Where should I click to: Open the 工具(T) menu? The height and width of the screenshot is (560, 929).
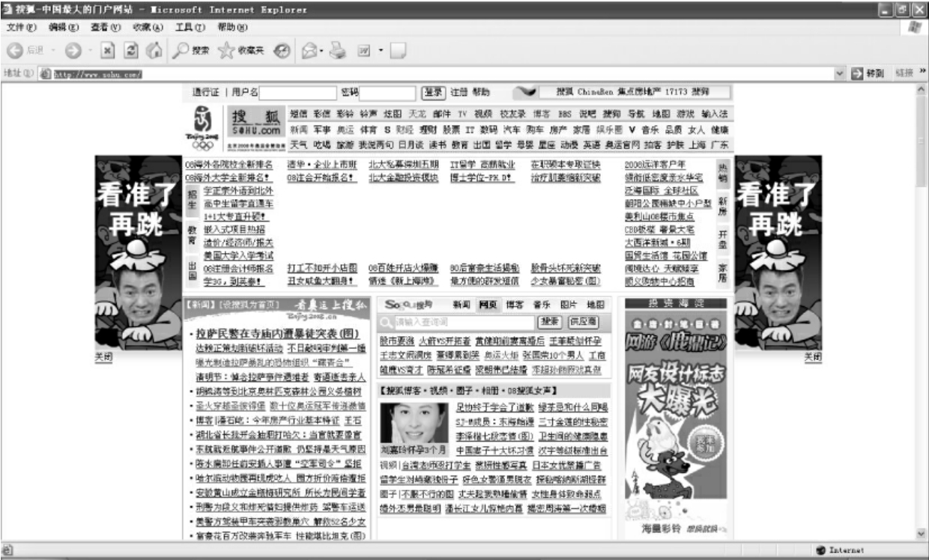(x=190, y=27)
